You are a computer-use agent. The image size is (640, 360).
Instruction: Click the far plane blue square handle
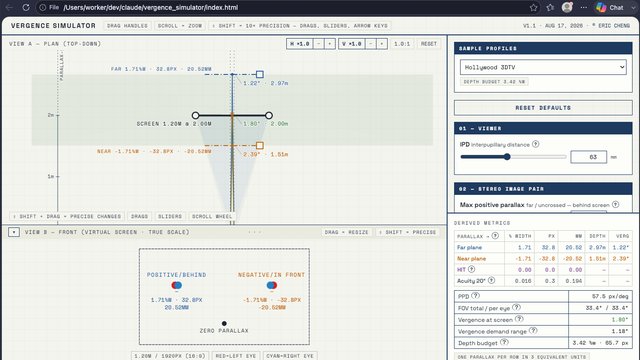pos(260,74)
